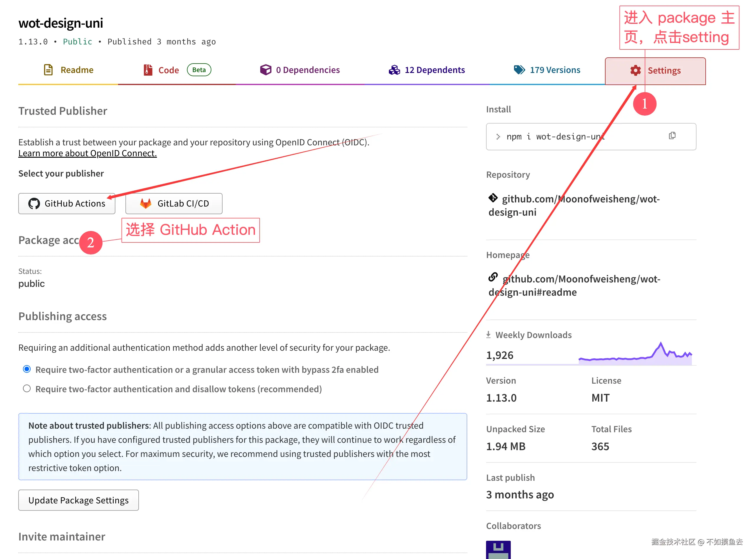Open the 179 Versions tab
Screen dimensions: 756x559
coord(555,70)
